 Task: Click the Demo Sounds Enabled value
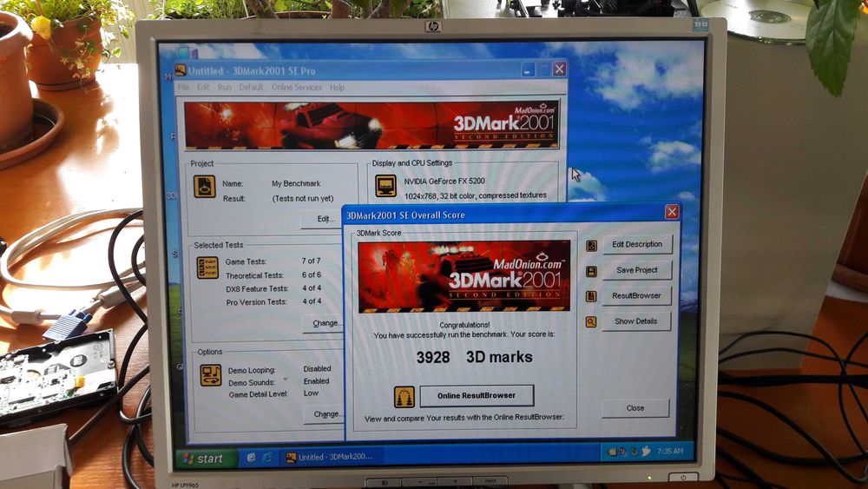316,381
